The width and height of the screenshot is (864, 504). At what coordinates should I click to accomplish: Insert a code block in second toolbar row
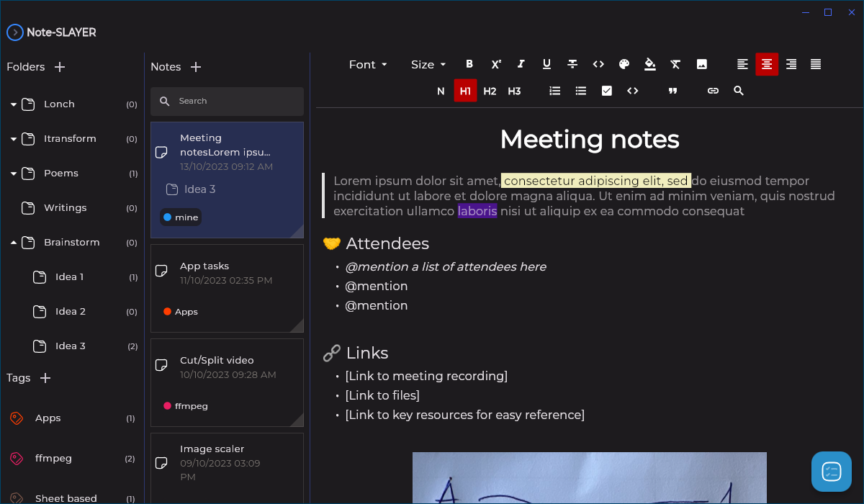[633, 91]
